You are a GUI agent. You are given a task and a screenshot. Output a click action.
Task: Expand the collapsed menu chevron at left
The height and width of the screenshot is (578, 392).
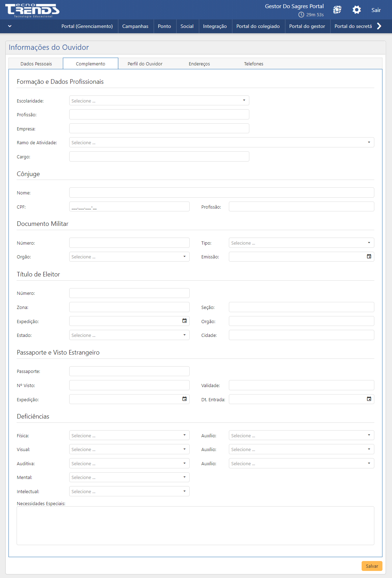coord(10,26)
